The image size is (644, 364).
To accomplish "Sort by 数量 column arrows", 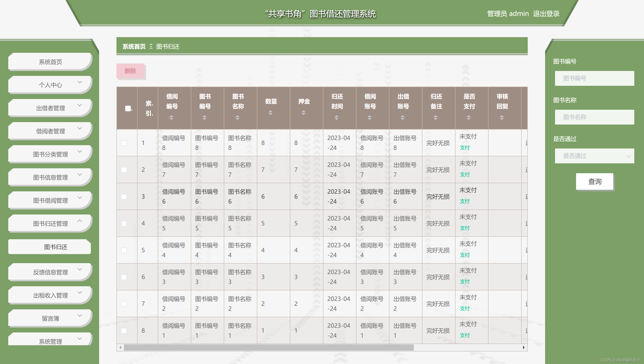I will [270, 113].
